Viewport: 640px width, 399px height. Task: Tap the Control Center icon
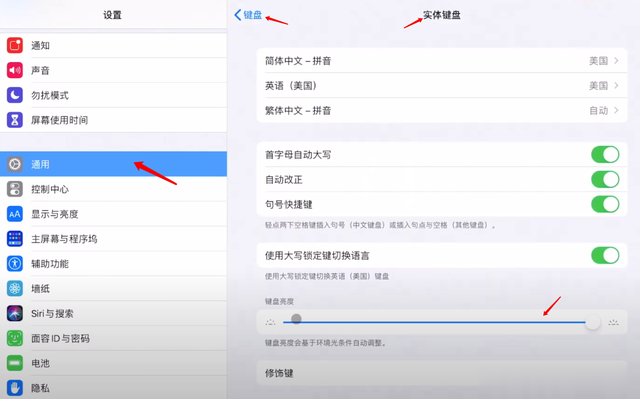pos(15,189)
